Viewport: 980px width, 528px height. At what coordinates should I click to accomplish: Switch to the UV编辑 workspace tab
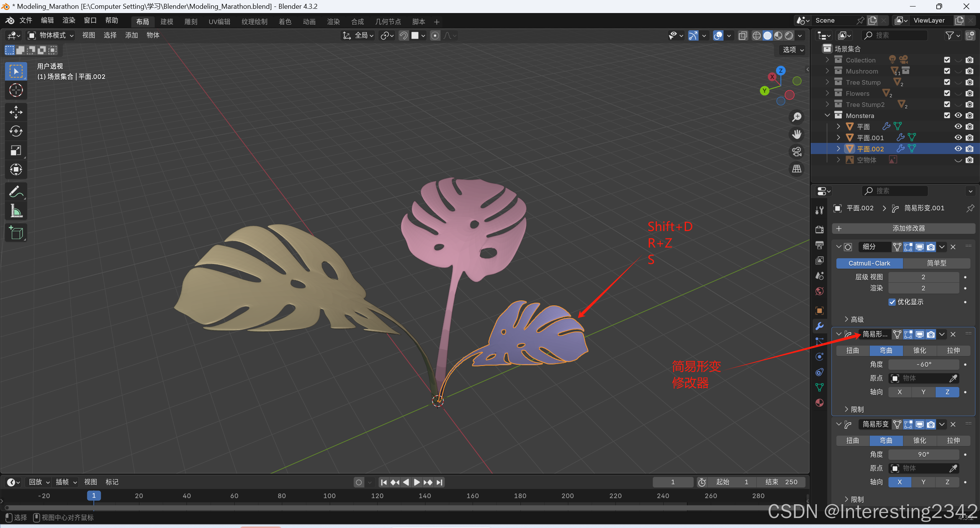tap(219, 22)
